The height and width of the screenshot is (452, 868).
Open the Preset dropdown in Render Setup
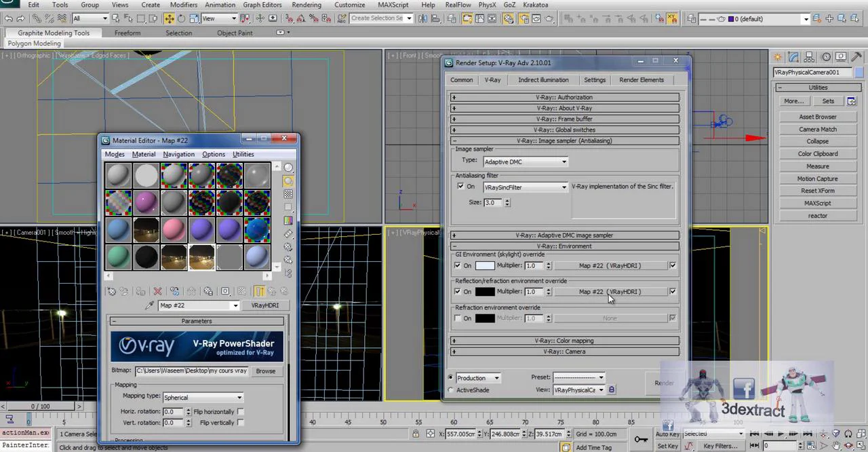578,377
